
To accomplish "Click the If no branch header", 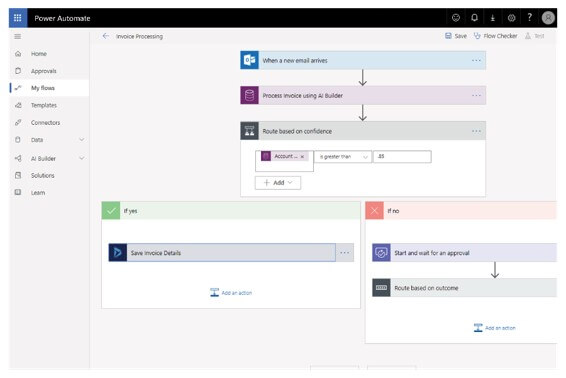I will point(461,210).
